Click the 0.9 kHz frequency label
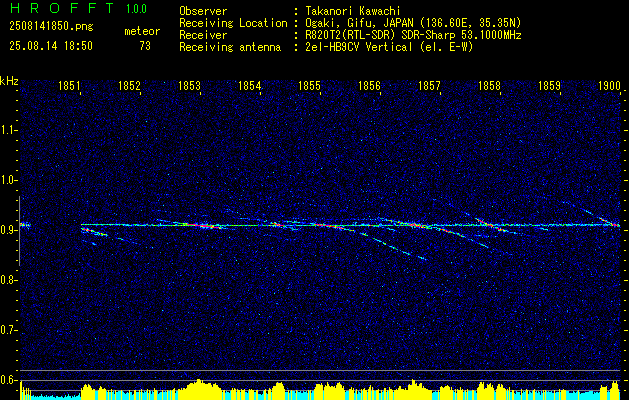629x400 pixels. coord(8,230)
